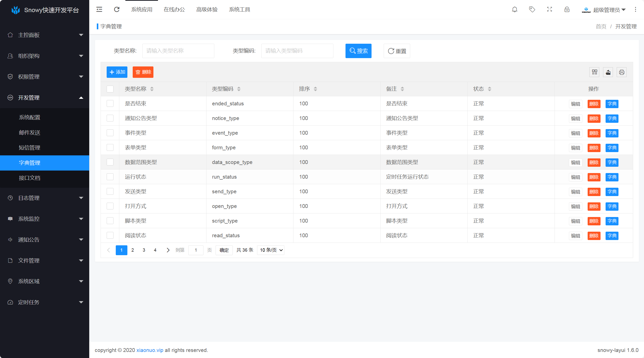Click the xiaonuo.vip footer link

coord(150,350)
